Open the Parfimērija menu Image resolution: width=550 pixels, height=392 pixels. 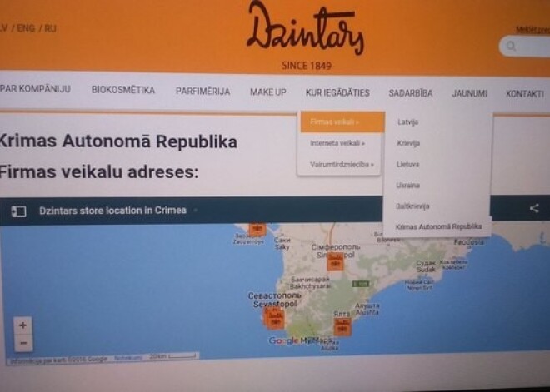coord(202,92)
